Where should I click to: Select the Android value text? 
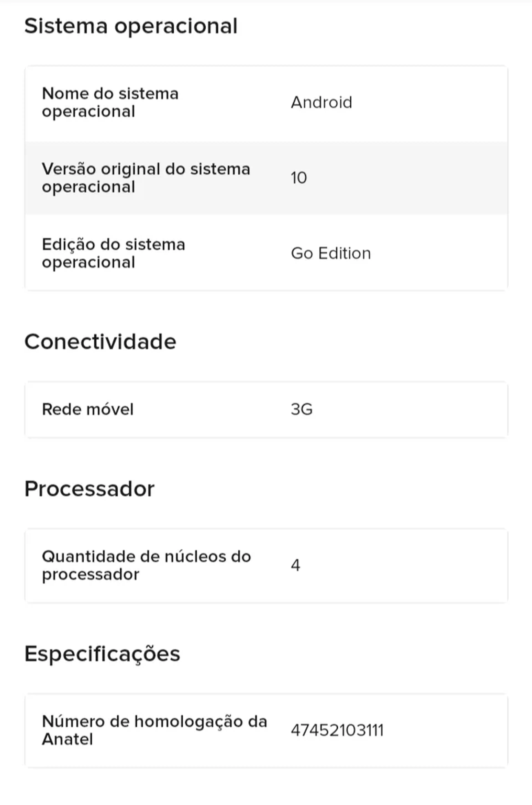[321, 102]
